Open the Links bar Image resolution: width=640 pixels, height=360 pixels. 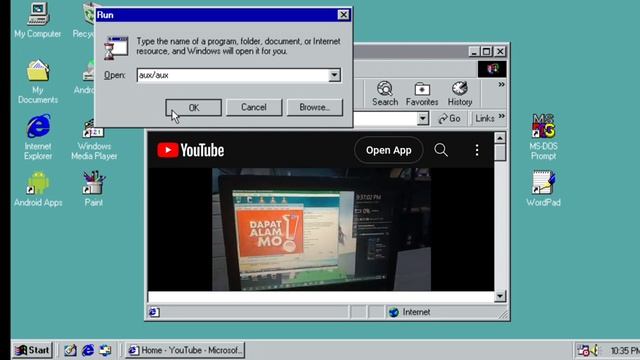(x=484, y=118)
